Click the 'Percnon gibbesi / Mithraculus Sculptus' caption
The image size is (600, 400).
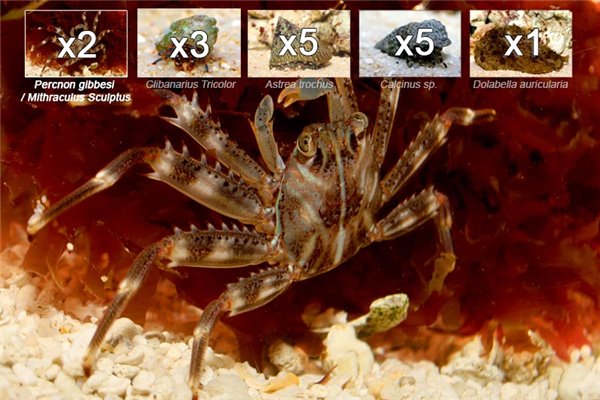click(75, 91)
